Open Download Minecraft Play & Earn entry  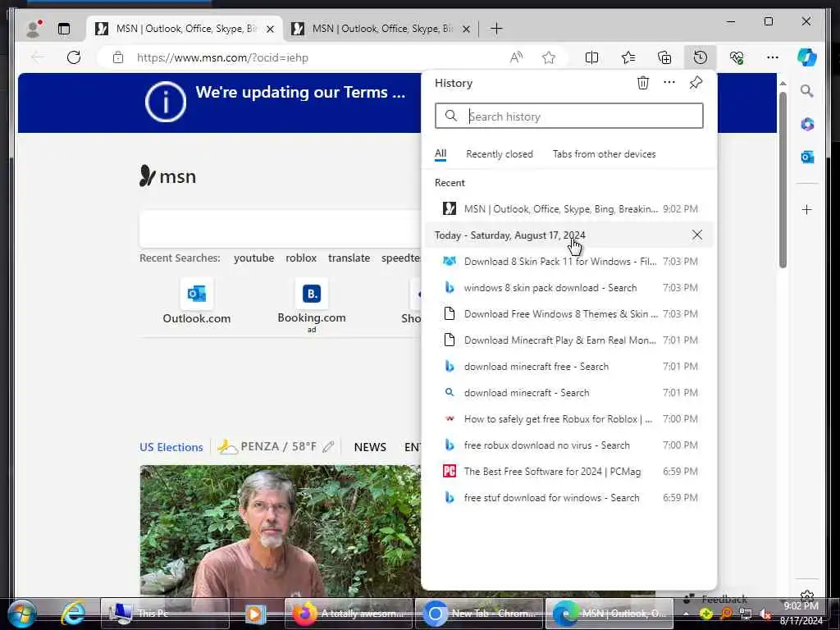pos(569,340)
